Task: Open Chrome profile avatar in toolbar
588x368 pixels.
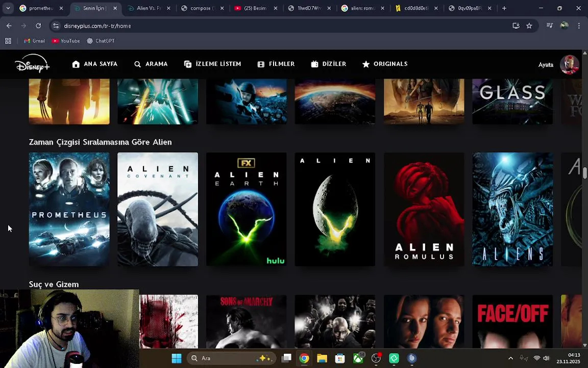Action: pos(564,26)
